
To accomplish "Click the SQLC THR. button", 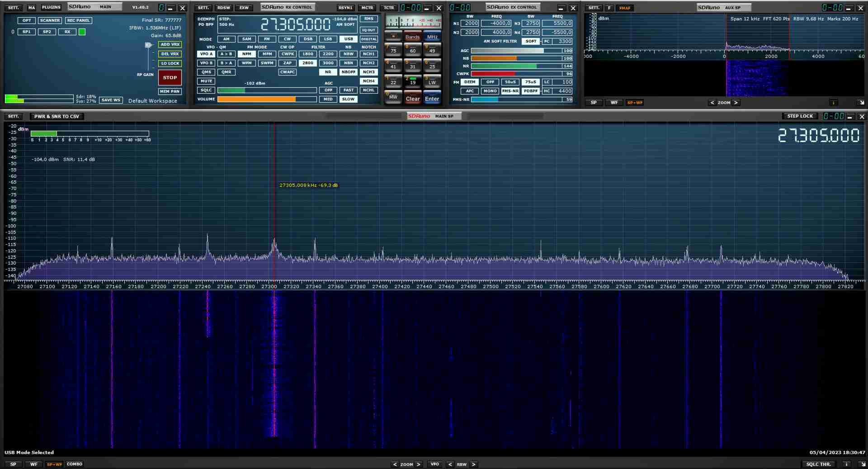I will [x=819, y=464].
